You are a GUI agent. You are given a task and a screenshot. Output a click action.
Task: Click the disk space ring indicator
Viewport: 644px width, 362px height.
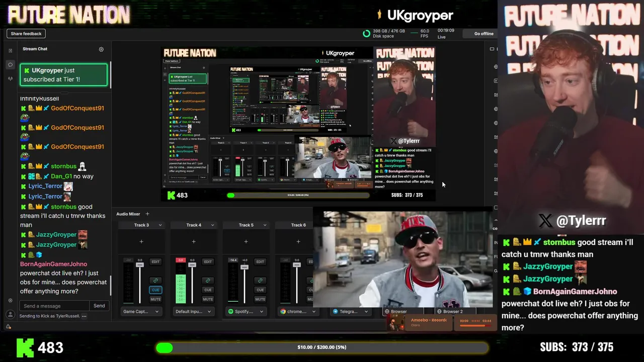click(366, 34)
